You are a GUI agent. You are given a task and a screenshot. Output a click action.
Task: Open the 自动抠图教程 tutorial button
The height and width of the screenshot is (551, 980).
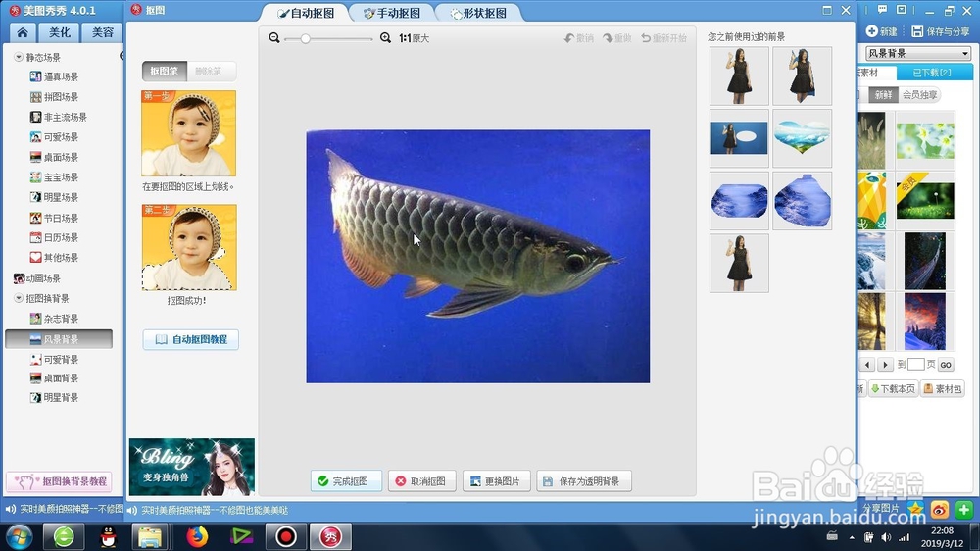191,339
